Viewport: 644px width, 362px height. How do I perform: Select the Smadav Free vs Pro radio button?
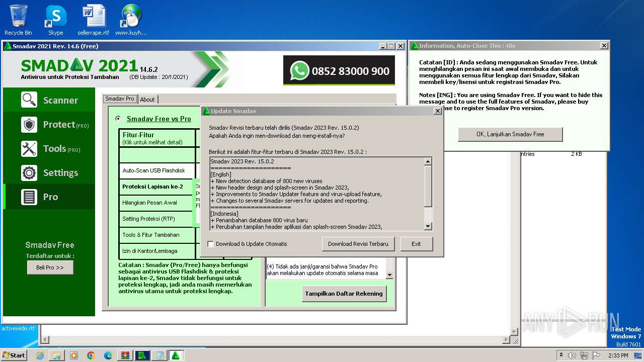coord(118,119)
